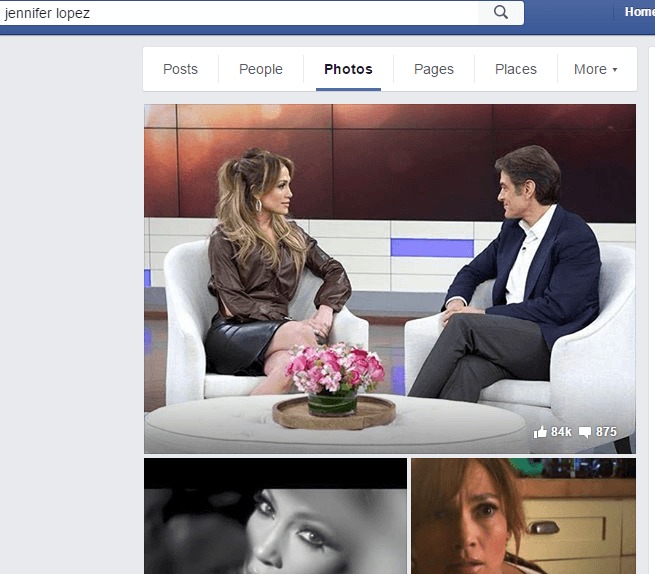Go to Home in the top bar
The image size is (655, 574).
pyautogui.click(x=640, y=12)
